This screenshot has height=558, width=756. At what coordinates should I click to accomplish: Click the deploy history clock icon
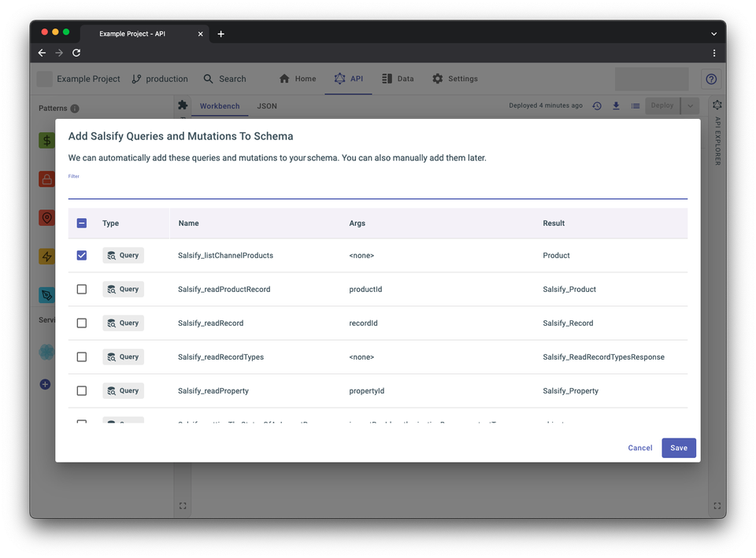[x=597, y=106]
